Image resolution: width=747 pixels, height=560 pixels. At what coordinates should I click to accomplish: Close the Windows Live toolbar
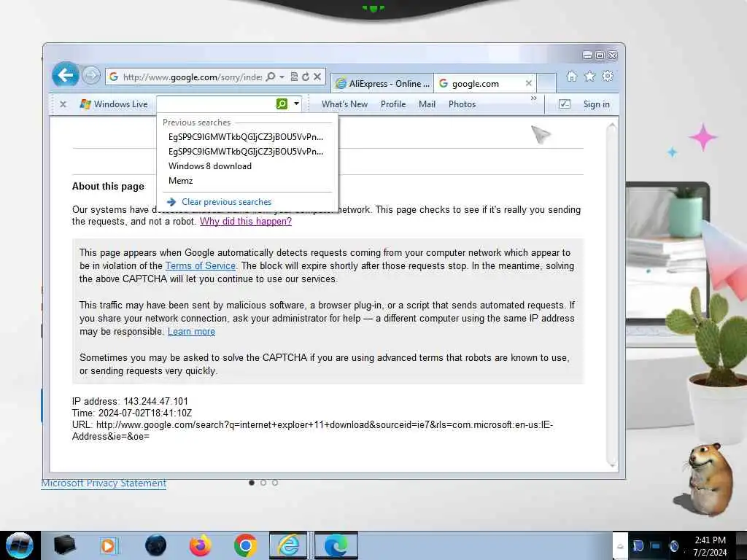pos(63,104)
